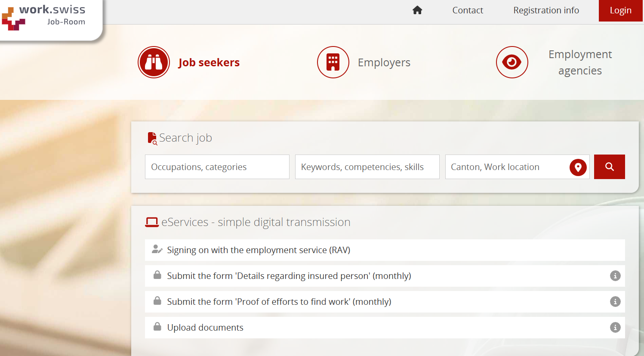
Task: Switch to Employment agencies section label
Action: tap(579, 62)
